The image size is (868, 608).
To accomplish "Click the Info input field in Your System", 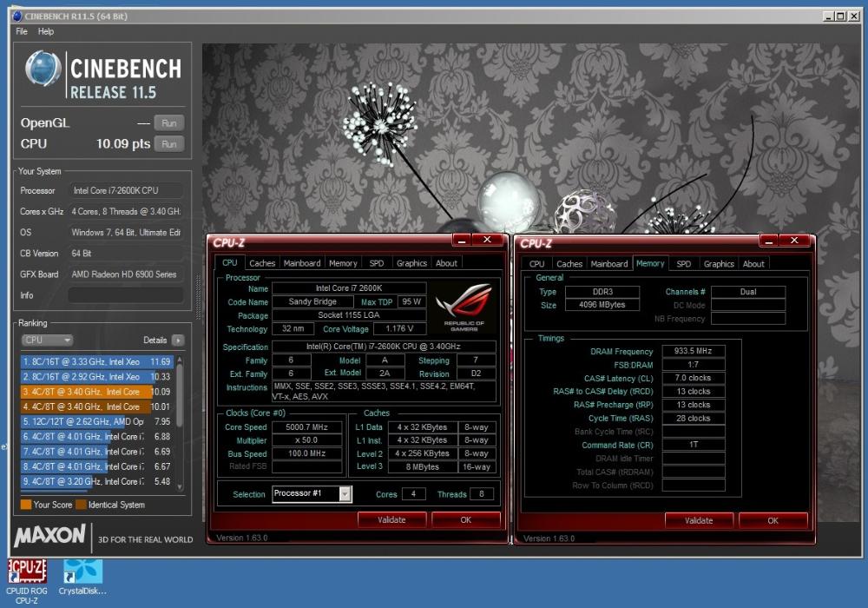I will (x=126, y=295).
